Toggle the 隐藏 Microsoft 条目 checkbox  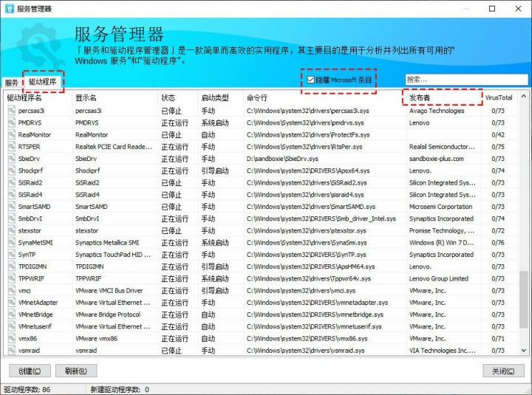(310, 80)
